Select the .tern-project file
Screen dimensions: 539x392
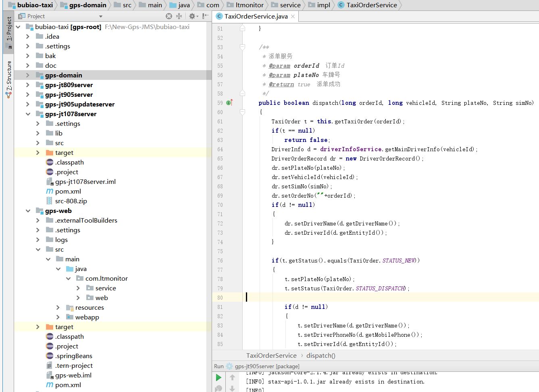pos(74,366)
